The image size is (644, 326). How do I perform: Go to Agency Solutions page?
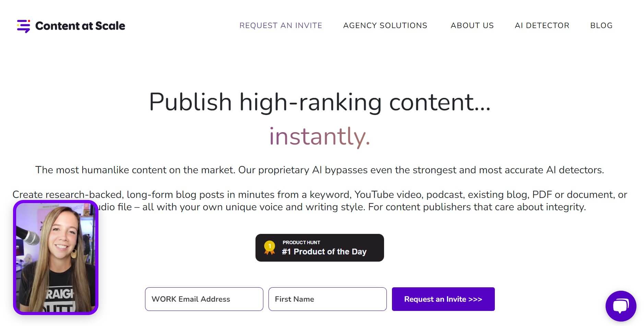[x=385, y=26]
